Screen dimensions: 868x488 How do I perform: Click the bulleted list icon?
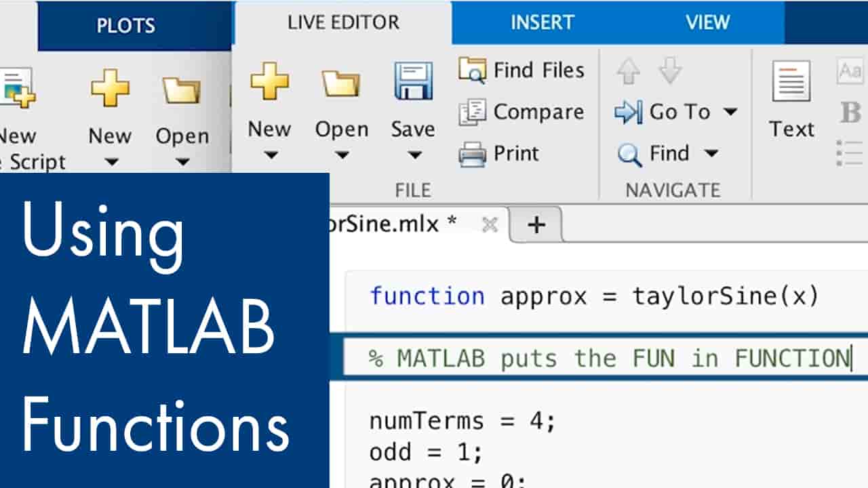tap(850, 153)
